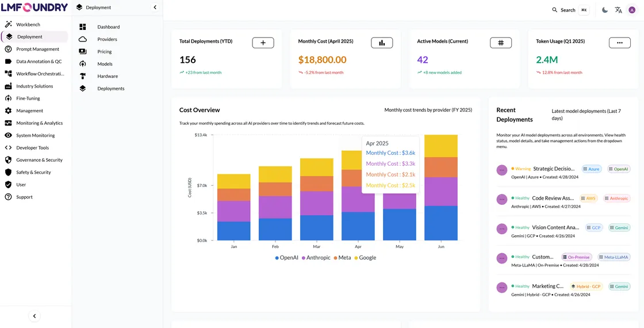Click the Cost Overview heading
Image resolution: width=644 pixels, height=328 pixels.
coord(200,110)
